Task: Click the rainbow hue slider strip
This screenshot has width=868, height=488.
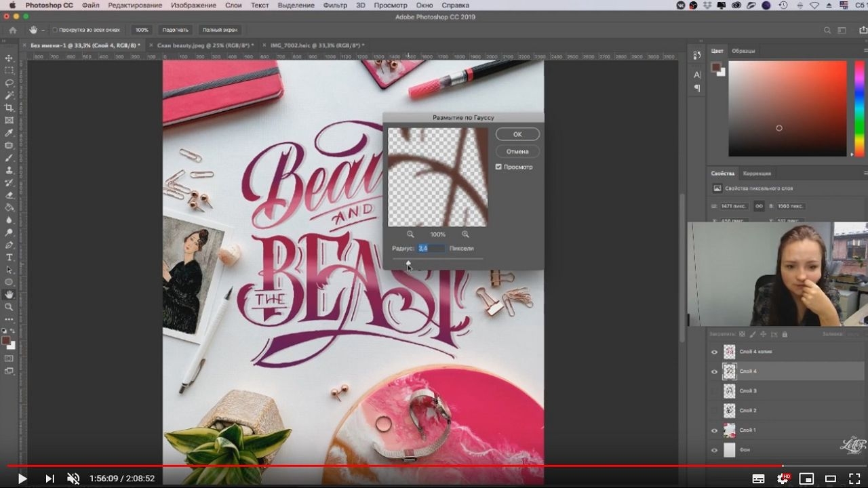Action: tap(859, 108)
